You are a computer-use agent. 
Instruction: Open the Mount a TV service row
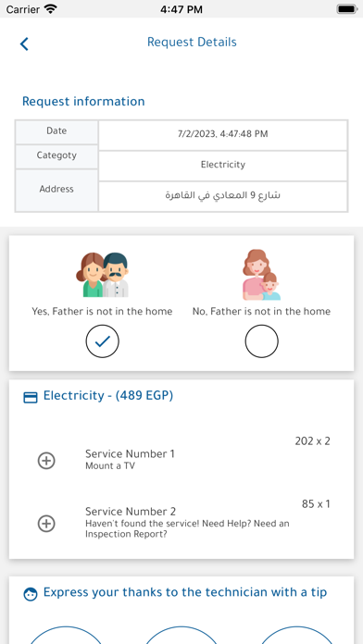181,459
